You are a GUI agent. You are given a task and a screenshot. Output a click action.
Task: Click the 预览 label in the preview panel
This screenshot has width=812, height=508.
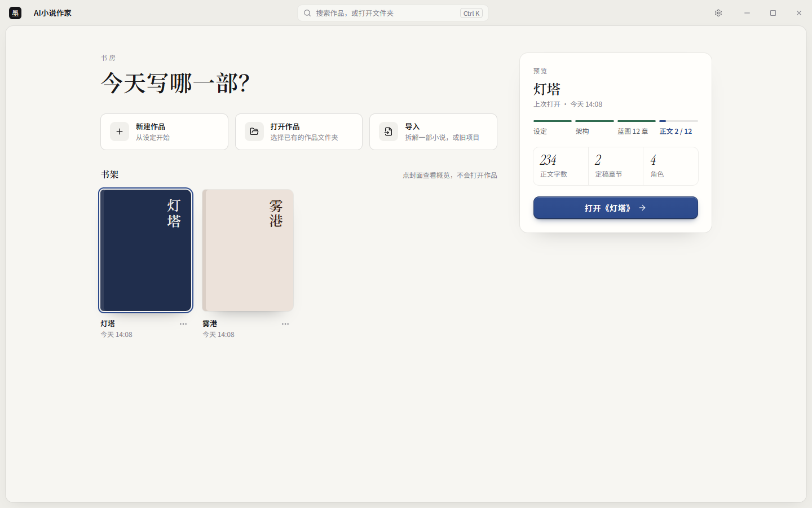click(540, 71)
